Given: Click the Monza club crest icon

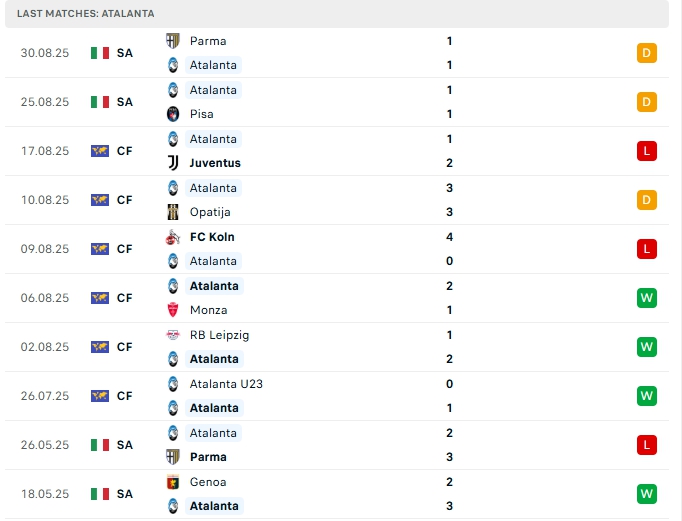Looking at the screenshot, I should [173, 310].
